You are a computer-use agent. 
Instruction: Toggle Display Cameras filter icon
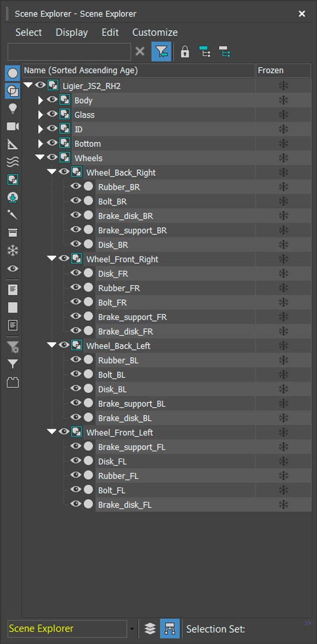tap(13, 126)
